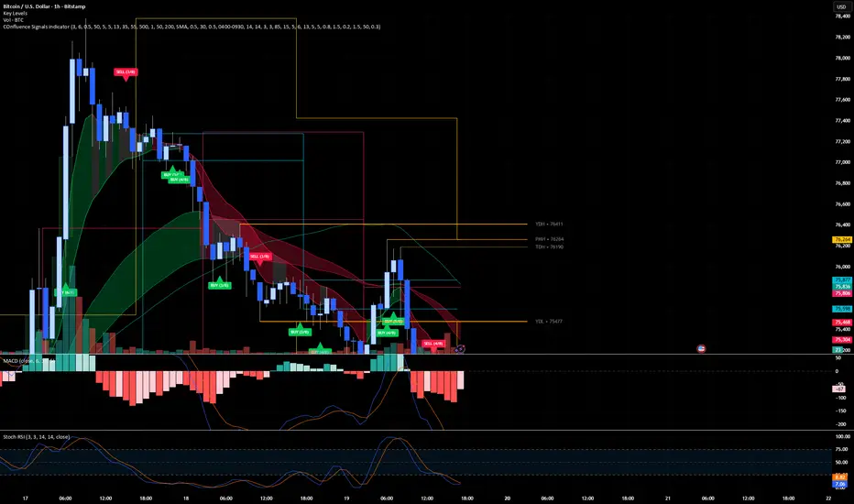The height and width of the screenshot is (504, 854).
Task: Select the MACD indicator legend label
Action: tap(27, 361)
